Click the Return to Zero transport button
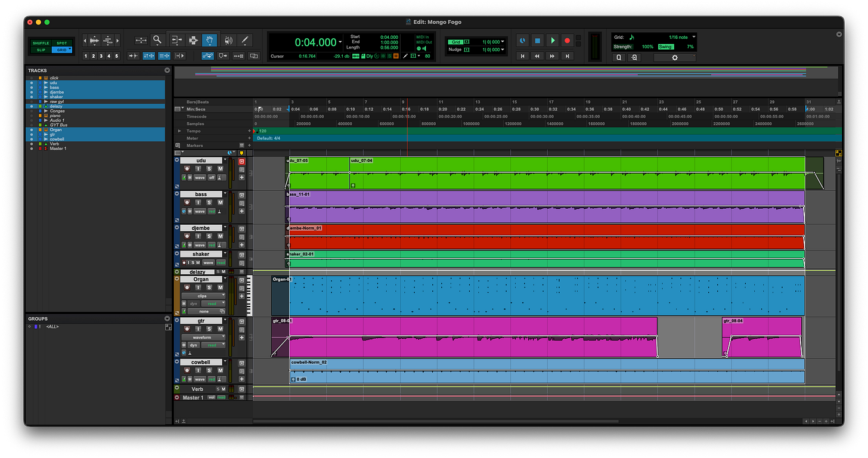 (523, 56)
